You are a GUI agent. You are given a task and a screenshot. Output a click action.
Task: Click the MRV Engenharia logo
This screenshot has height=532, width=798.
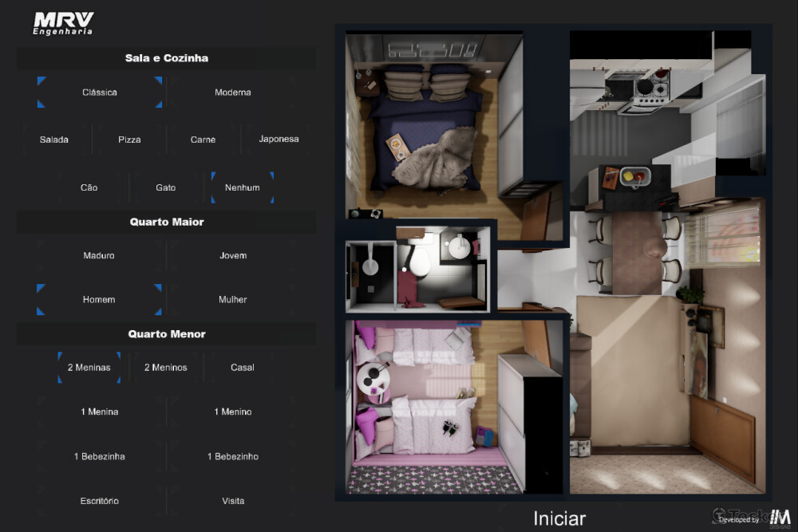[x=63, y=23]
